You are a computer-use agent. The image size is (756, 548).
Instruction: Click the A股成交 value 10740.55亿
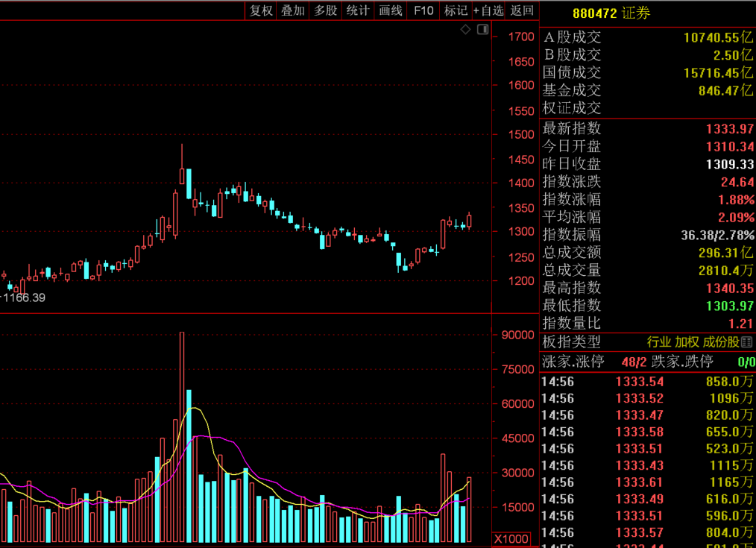click(718, 37)
